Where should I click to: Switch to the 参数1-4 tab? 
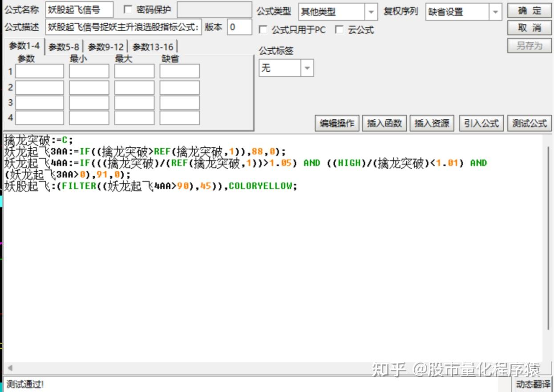click(24, 46)
